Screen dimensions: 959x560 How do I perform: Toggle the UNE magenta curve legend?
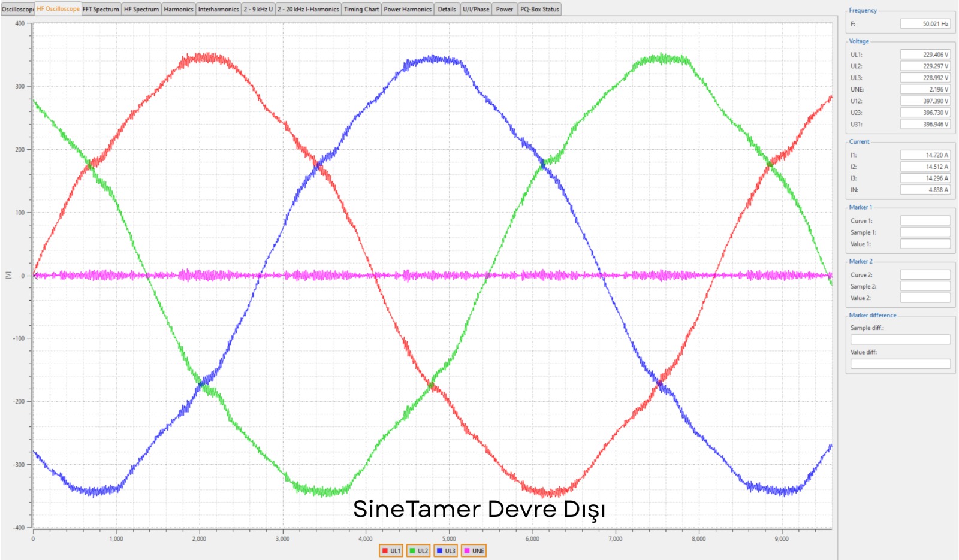[x=474, y=551]
